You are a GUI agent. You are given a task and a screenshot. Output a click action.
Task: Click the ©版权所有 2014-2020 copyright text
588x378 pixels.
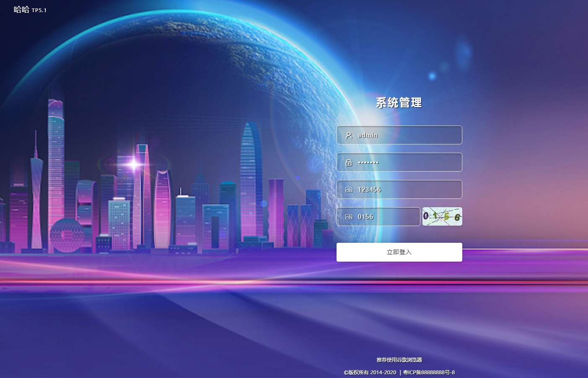coord(370,373)
